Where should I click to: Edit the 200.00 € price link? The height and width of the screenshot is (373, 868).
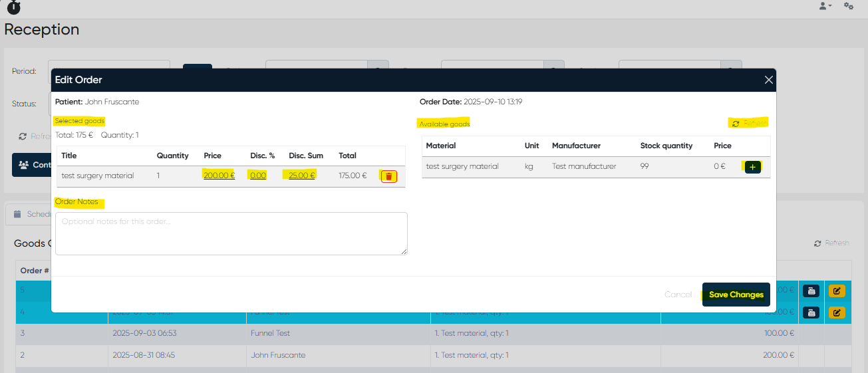(219, 176)
